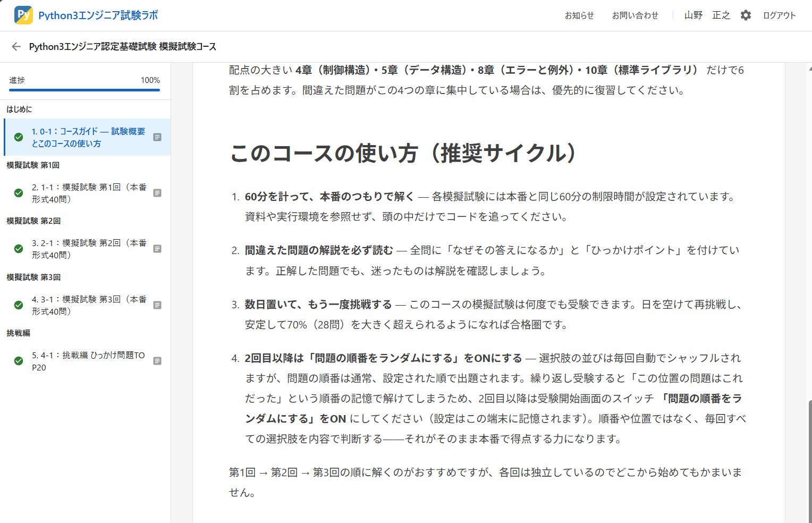Click green checkmark for 模擬試験 第3回 lesson
This screenshot has height=523, width=812.
(x=19, y=305)
